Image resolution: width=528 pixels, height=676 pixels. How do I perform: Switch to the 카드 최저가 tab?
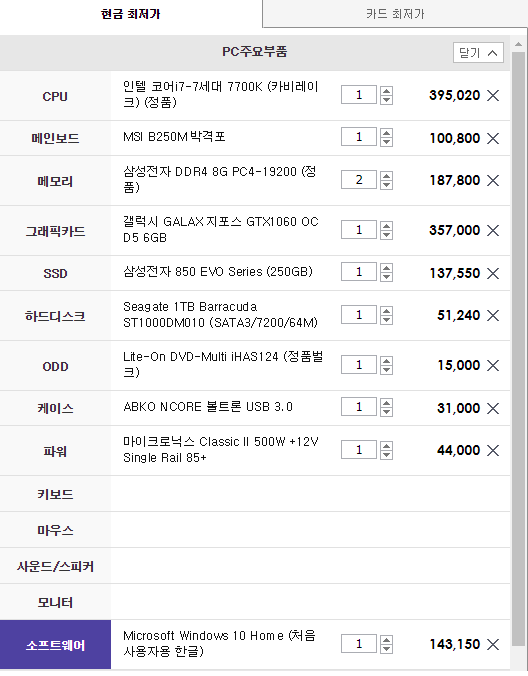coord(395,14)
